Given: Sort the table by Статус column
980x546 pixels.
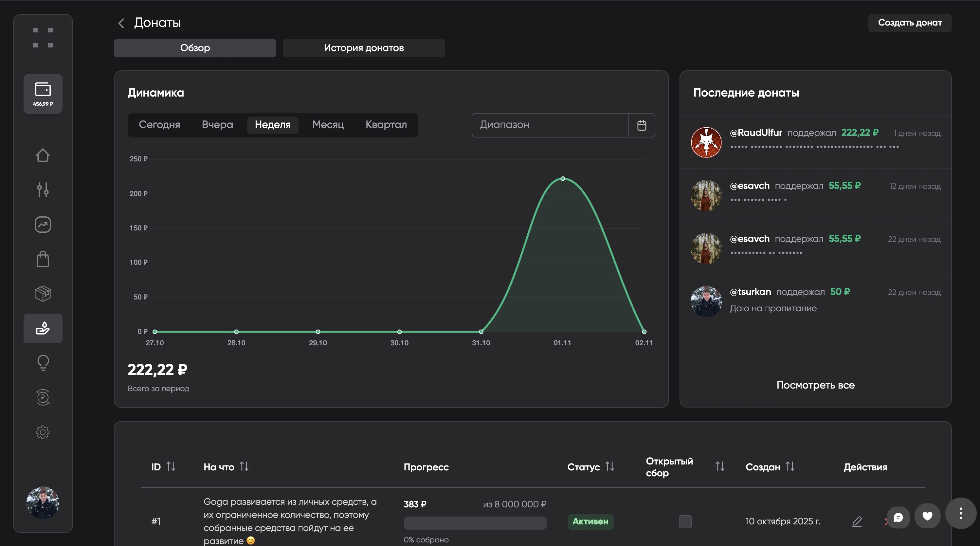Looking at the screenshot, I should 609,466.
